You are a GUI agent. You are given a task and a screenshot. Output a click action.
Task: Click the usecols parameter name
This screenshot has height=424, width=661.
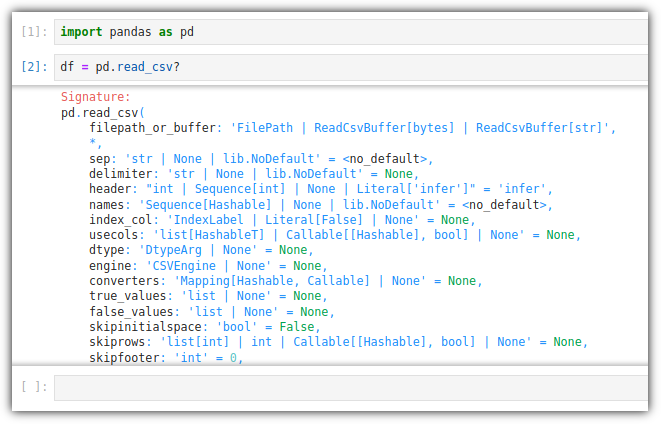click(113, 235)
